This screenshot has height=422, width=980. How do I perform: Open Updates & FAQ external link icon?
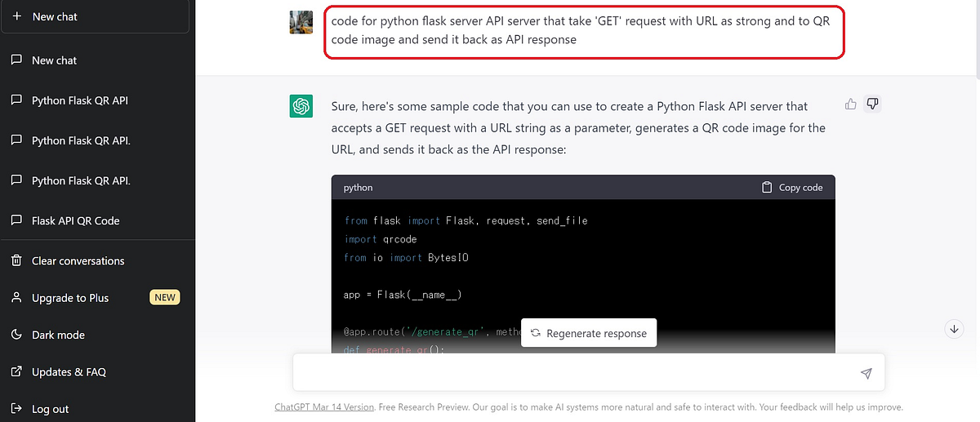pos(16,371)
